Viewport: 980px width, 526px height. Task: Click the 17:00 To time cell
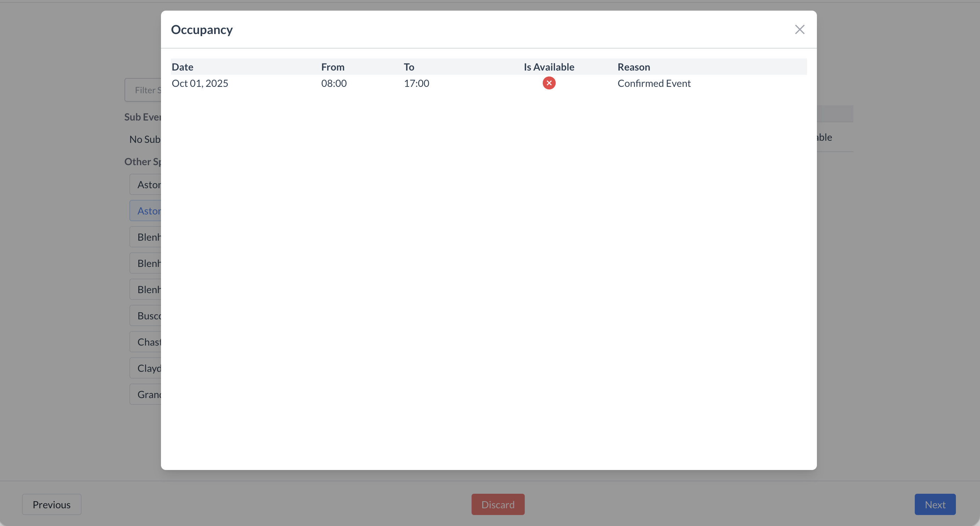coord(416,83)
